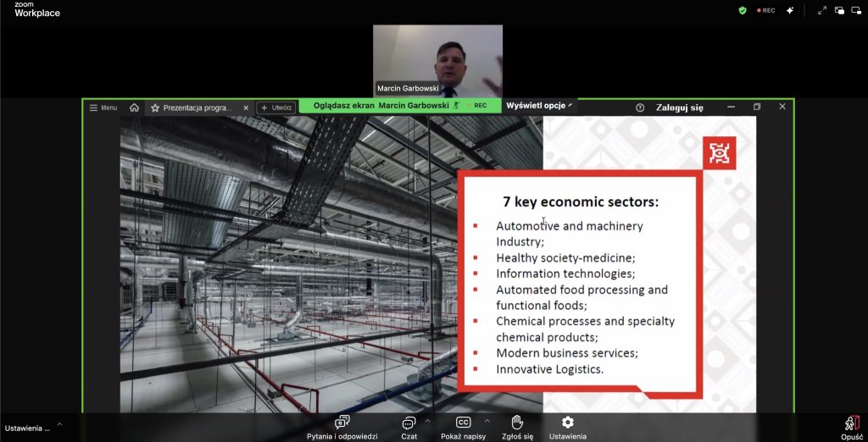Image resolution: width=868 pixels, height=442 pixels.
Task: Click the home icon in shared window
Action: pos(134,108)
